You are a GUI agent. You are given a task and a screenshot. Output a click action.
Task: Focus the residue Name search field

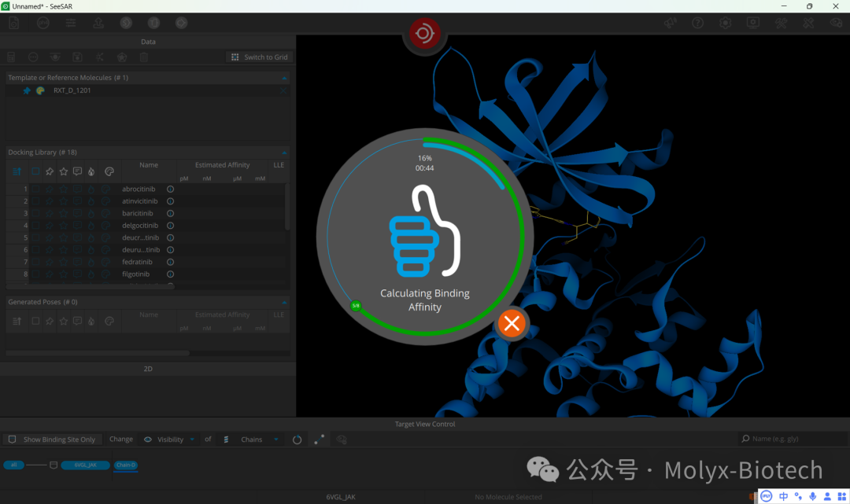(x=793, y=439)
